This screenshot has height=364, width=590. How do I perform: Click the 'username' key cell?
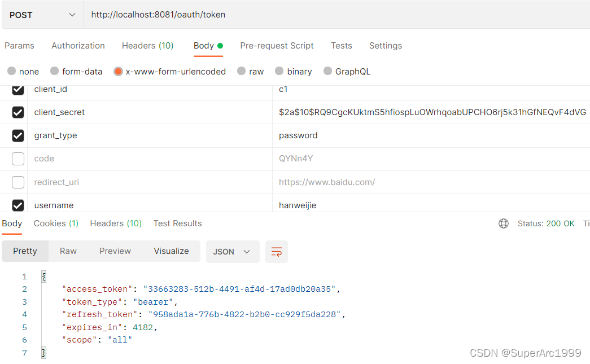coord(150,203)
